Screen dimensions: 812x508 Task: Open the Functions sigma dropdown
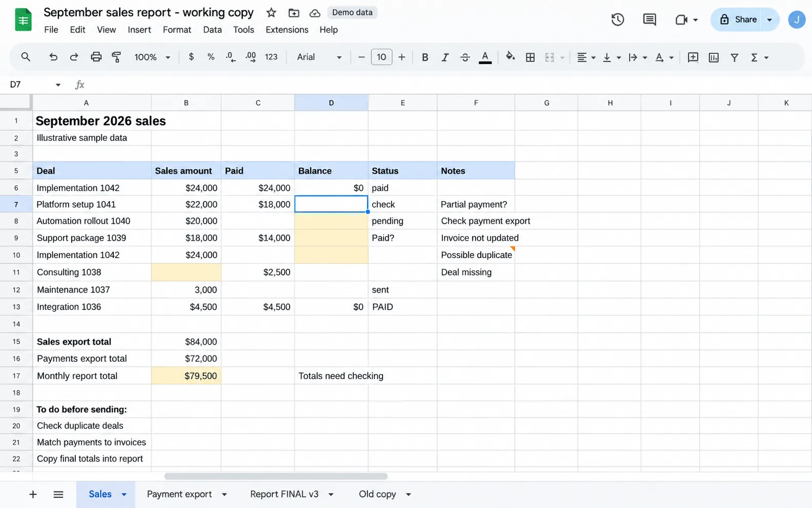pos(759,57)
